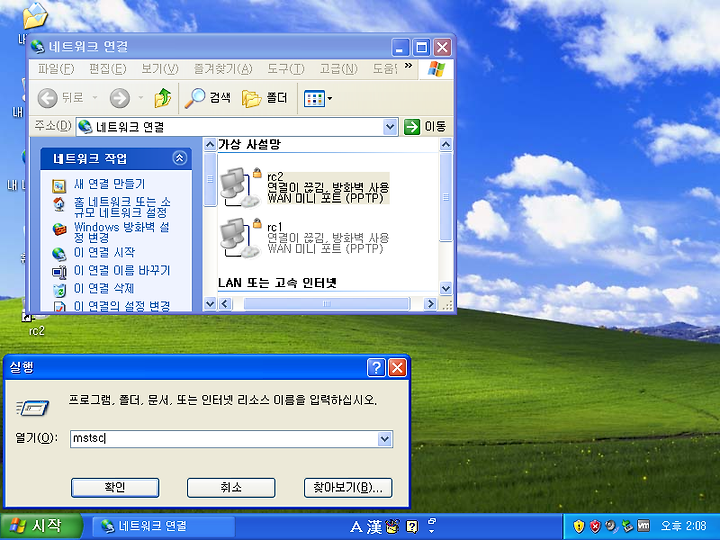Screen dimensions: 720x540
Task: Open the 고급(N) menu
Action: point(338,69)
